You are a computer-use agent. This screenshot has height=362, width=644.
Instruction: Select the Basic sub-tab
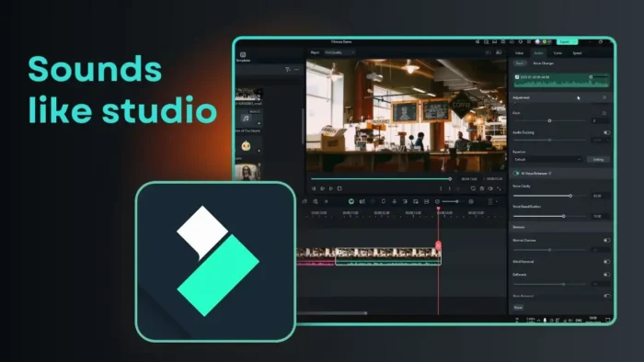click(520, 63)
